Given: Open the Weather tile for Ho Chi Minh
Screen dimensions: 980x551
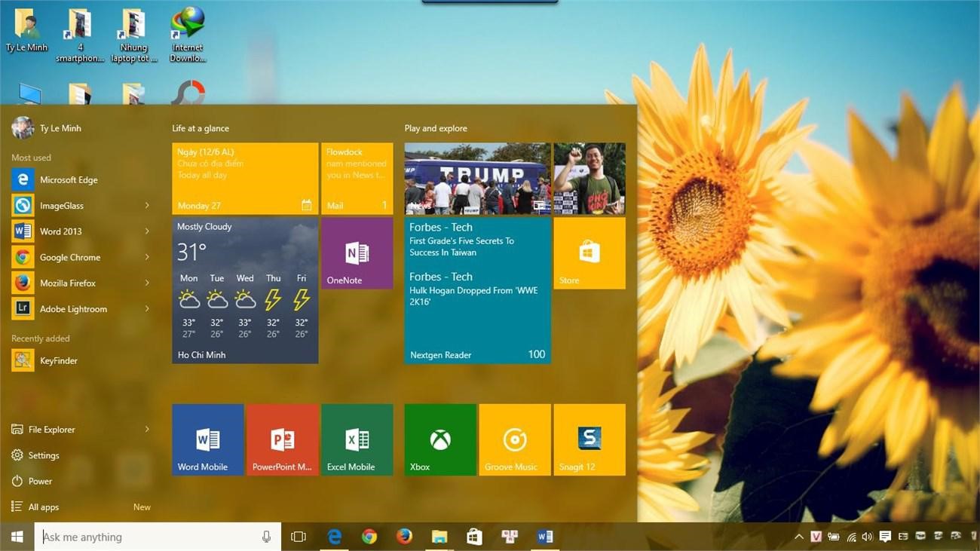Looking at the screenshot, I should pyautogui.click(x=245, y=291).
